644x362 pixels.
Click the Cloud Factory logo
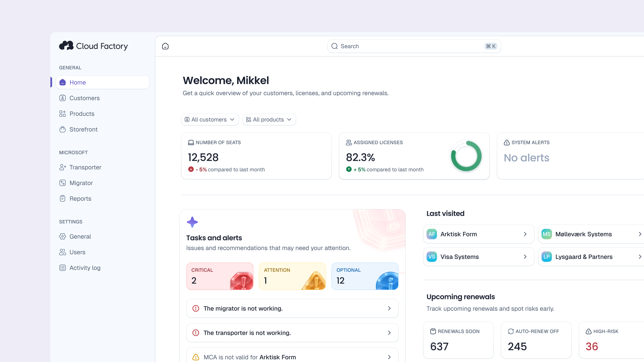pos(93,46)
